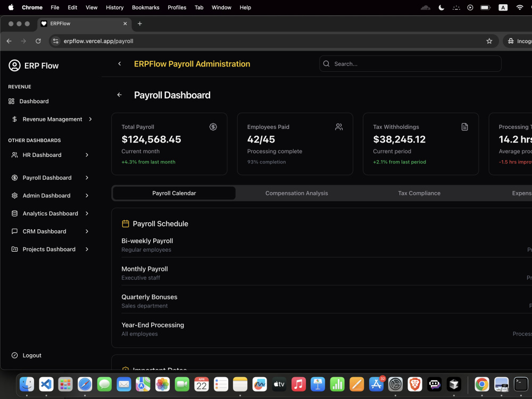Click the Tax Withholdings document icon
The width and height of the screenshot is (532, 399).
point(465,127)
